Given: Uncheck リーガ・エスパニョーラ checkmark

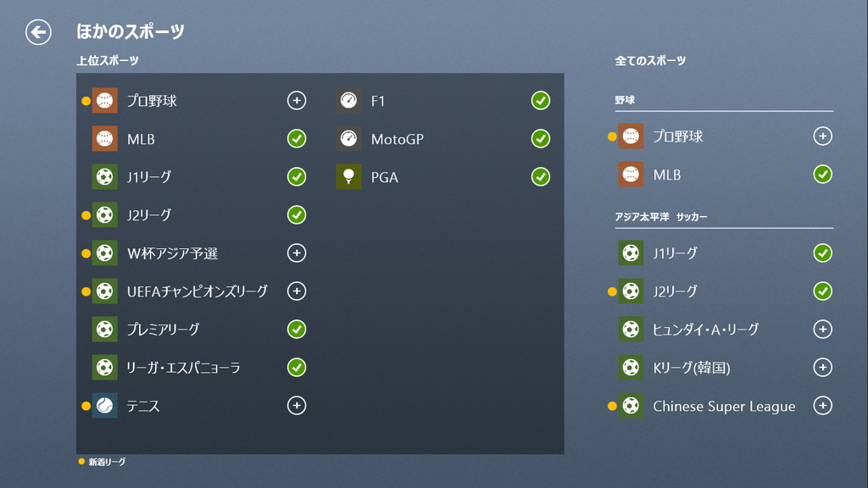Looking at the screenshot, I should tap(297, 367).
